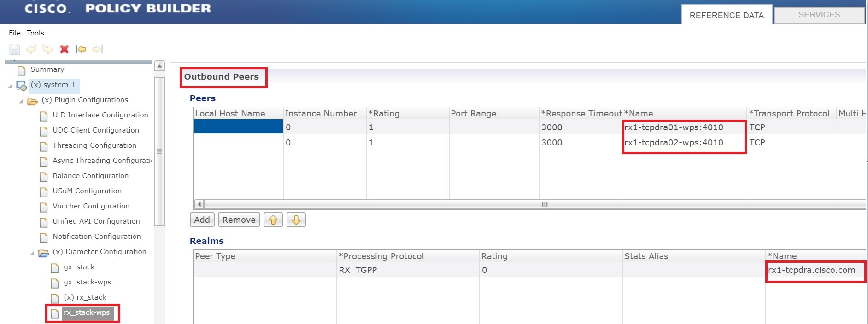Select Summary in the tree

pyautogui.click(x=47, y=69)
